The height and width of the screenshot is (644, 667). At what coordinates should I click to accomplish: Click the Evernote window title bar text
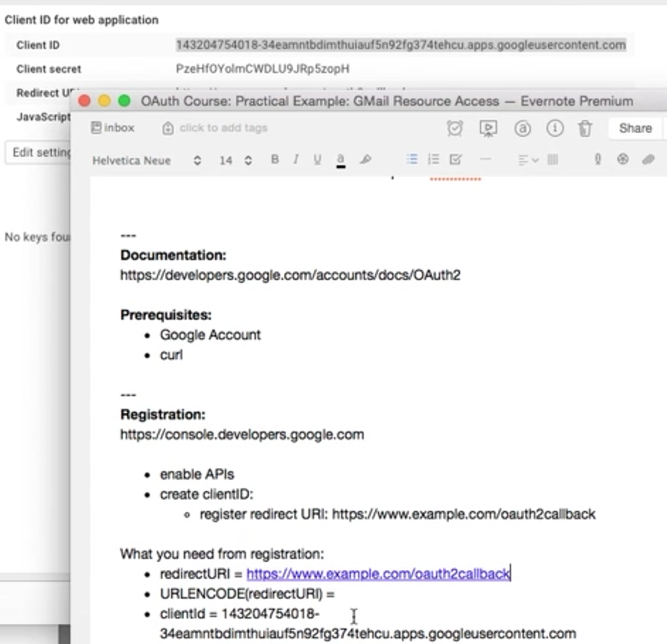[387, 101]
